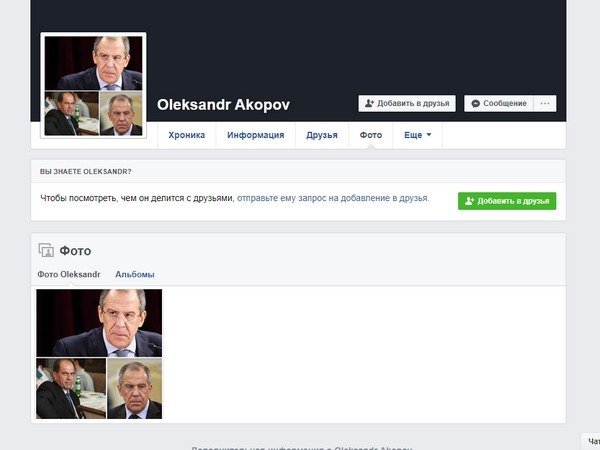This screenshot has width=600, height=450.
Task: Open the profile picture collage thumbnail
Action: pos(93,86)
